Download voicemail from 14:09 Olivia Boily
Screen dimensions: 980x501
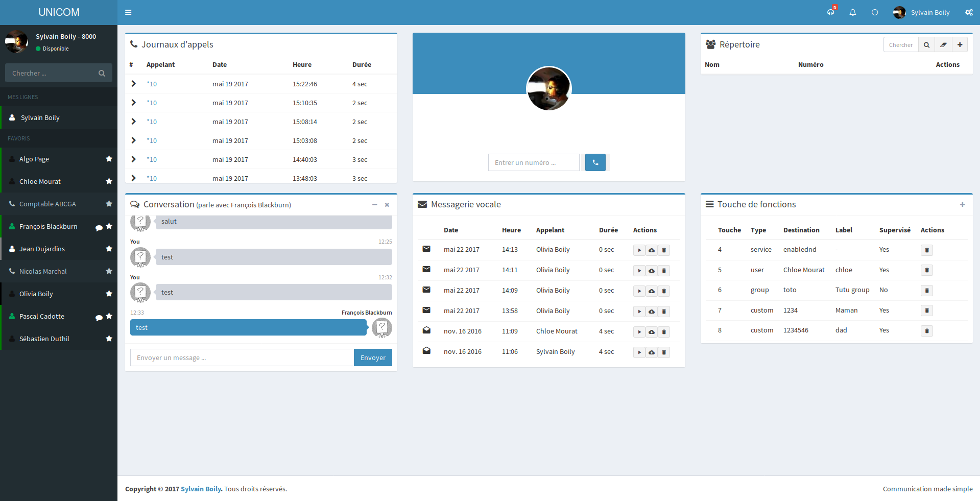tap(652, 291)
